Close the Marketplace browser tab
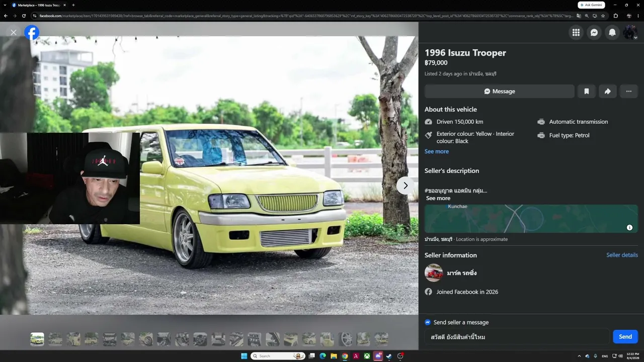 point(63,5)
